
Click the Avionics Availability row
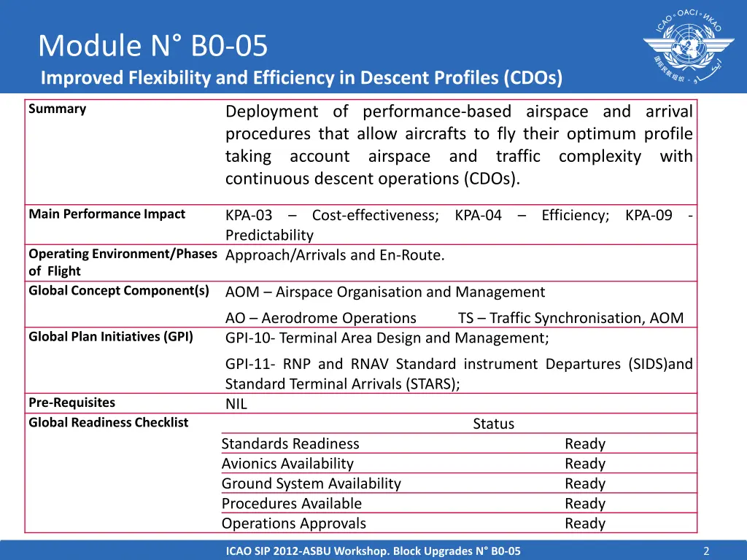(287, 464)
